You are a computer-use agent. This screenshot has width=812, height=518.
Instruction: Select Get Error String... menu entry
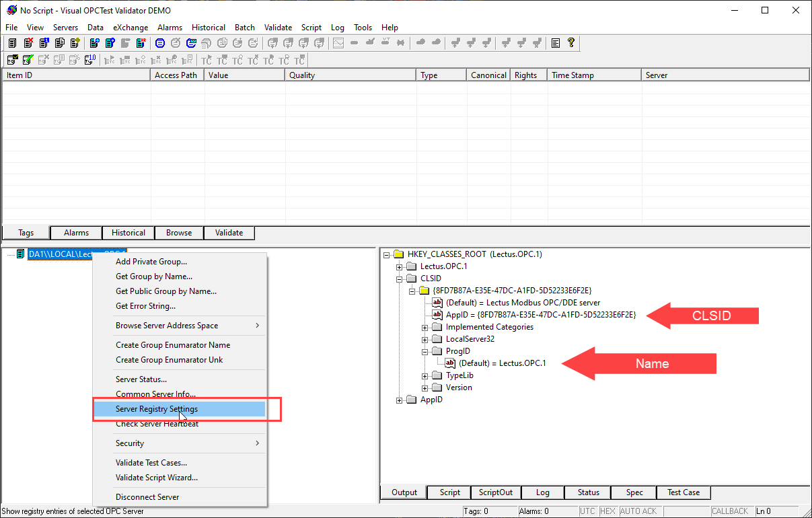coord(180,306)
